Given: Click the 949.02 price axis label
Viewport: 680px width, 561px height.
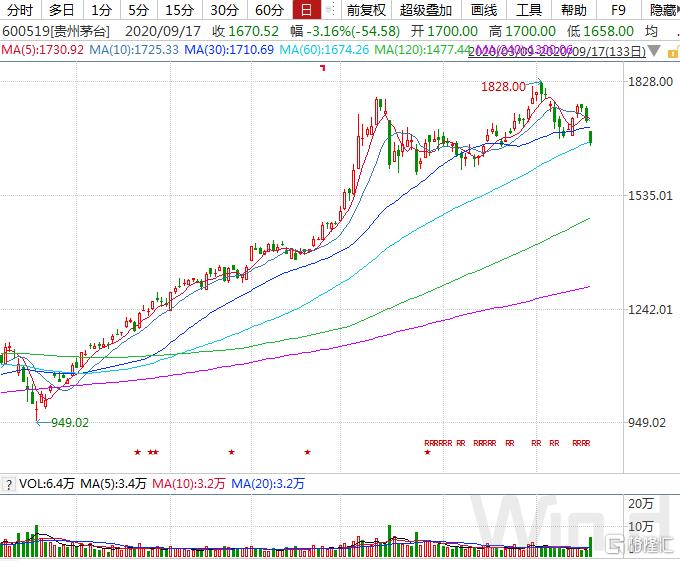Looking at the screenshot, I should (x=647, y=423).
